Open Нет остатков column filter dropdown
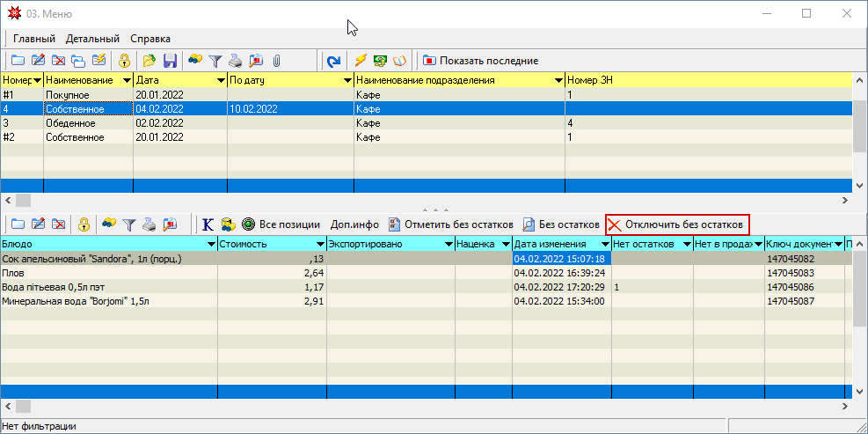The height and width of the screenshot is (434, 868). pyautogui.click(x=687, y=244)
